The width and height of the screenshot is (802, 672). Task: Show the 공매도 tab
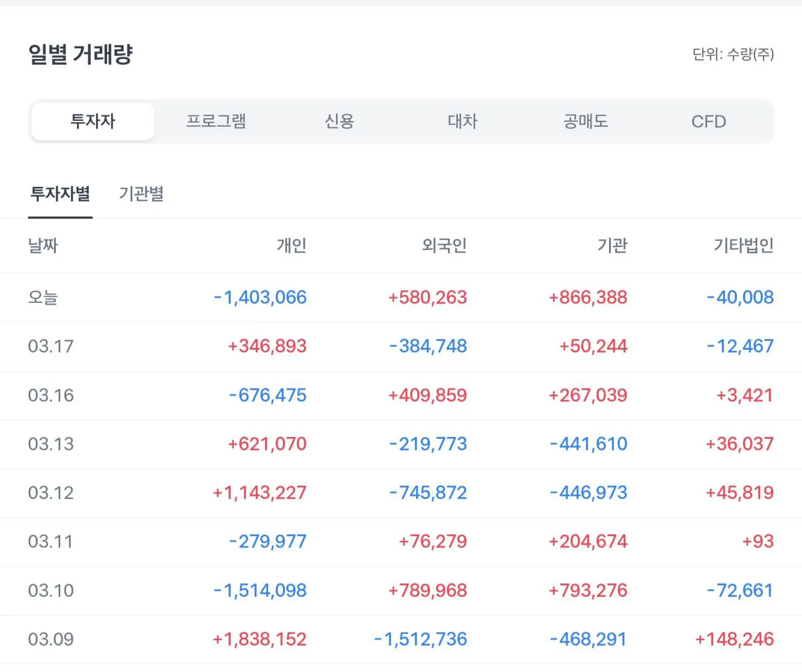point(585,122)
